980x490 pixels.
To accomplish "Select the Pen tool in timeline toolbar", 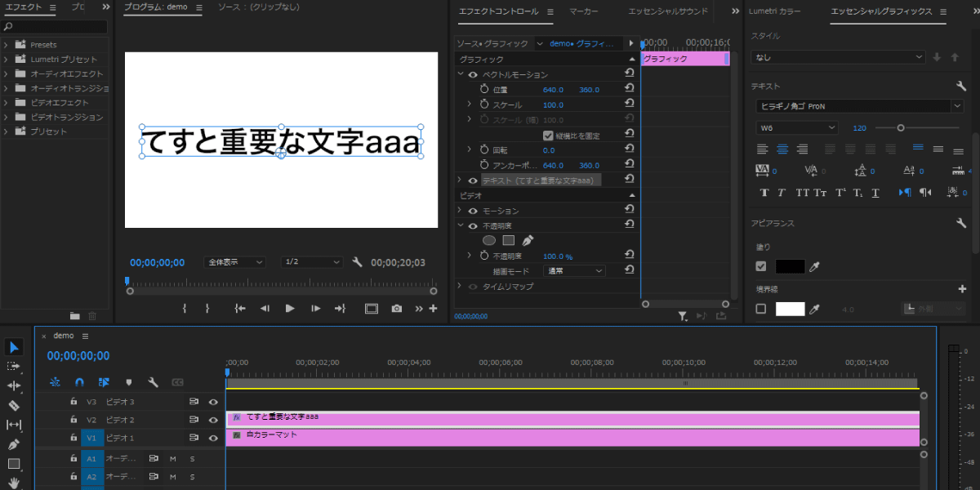I will tap(14, 444).
